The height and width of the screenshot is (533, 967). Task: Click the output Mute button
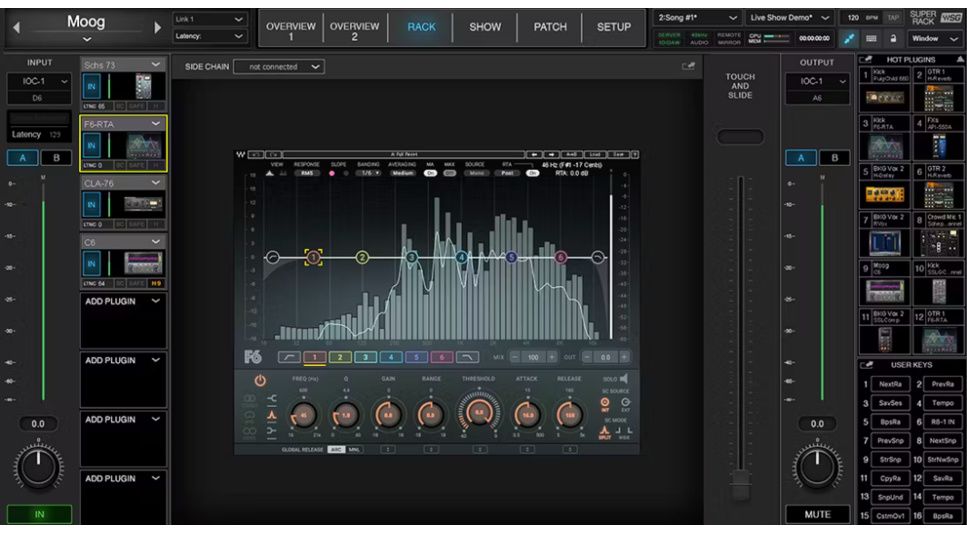(817, 514)
